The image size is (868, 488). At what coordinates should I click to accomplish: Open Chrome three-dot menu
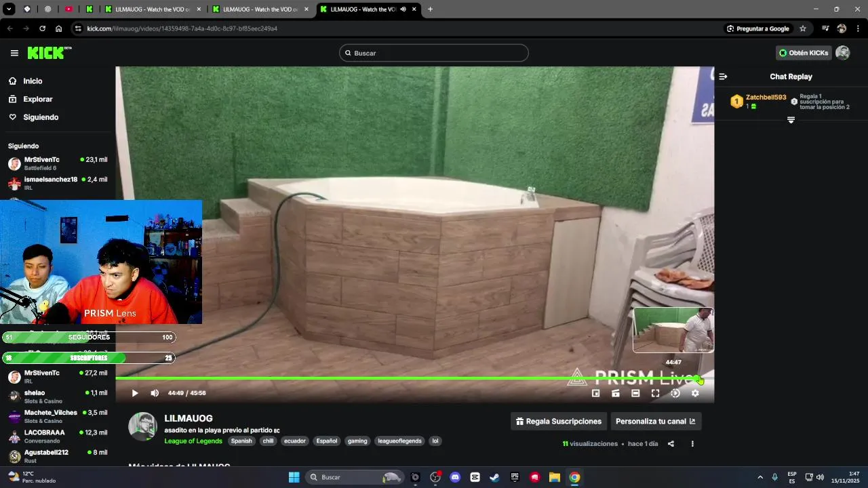tap(858, 28)
